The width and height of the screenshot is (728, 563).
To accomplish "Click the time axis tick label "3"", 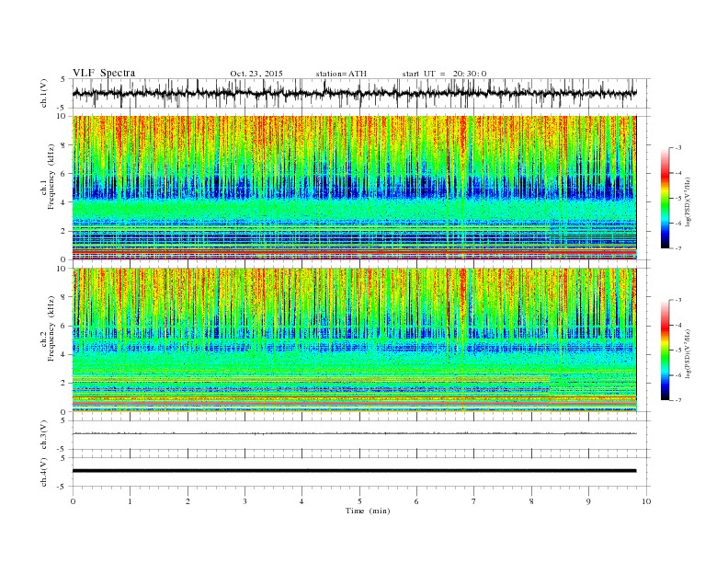I will click(245, 501).
